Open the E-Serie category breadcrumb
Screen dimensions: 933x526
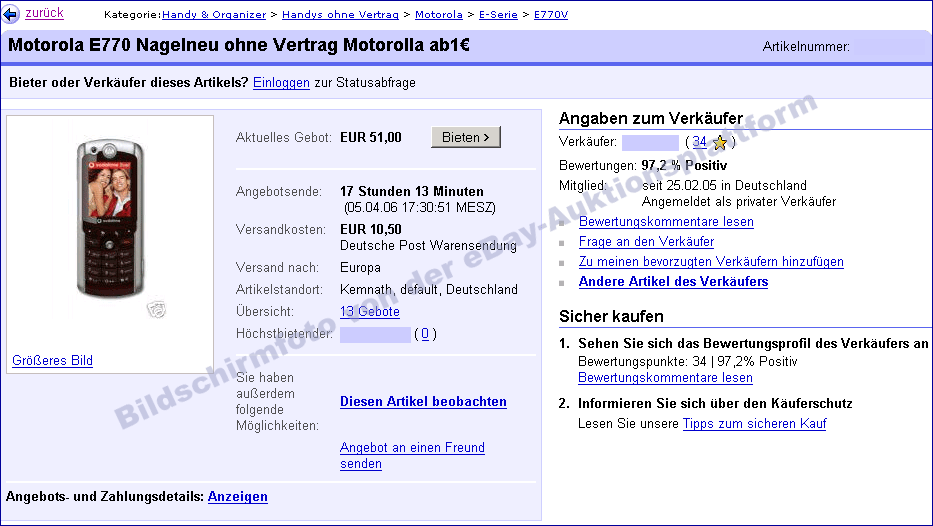pyautogui.click(x=498, y=14)
